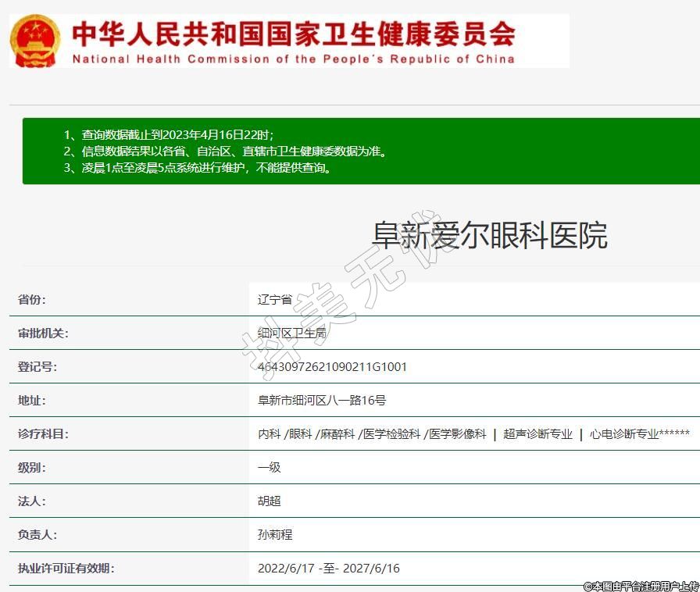Click the 登记号 row label
Screen dimensions: 700x592
coord(37,367)
